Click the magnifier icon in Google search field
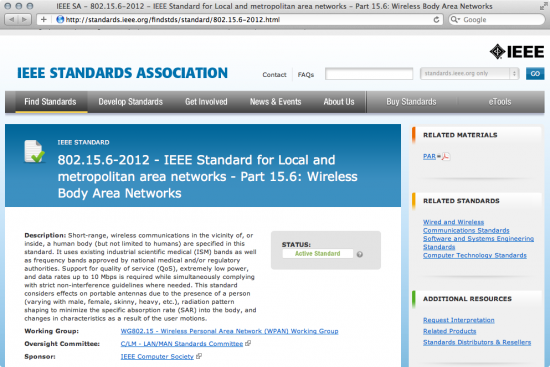This screenshot has height=367, width=550. (455, 19)
